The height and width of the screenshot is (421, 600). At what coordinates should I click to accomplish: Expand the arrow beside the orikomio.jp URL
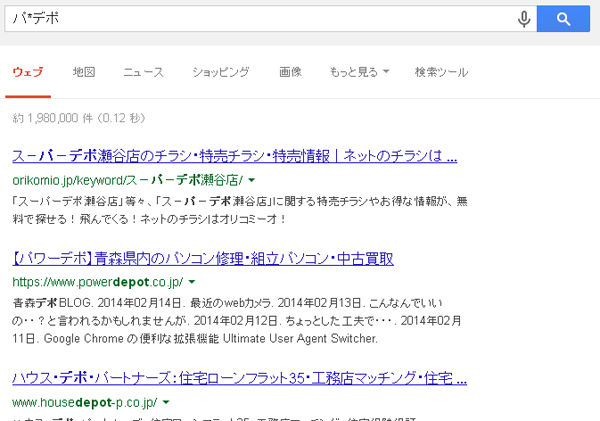click(x=251, y=180)
